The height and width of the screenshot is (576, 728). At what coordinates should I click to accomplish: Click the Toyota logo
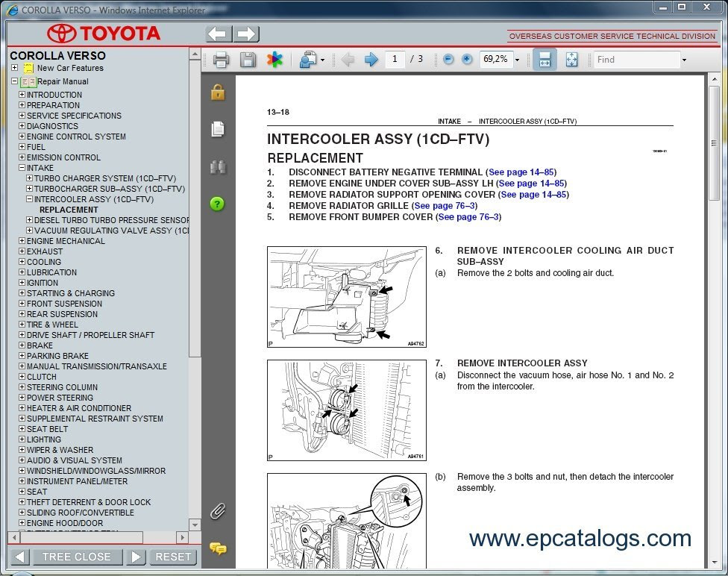104,34
